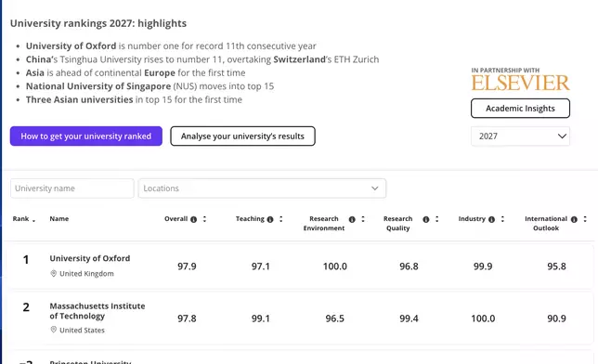The width and height of the screenshot is (598, 364).
Task: Open the Teaching column options kebab
Action: click(281, 219)
